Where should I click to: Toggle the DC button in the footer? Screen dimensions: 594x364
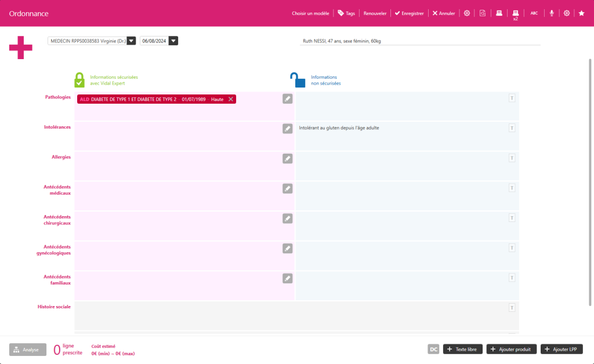point(433,349)
